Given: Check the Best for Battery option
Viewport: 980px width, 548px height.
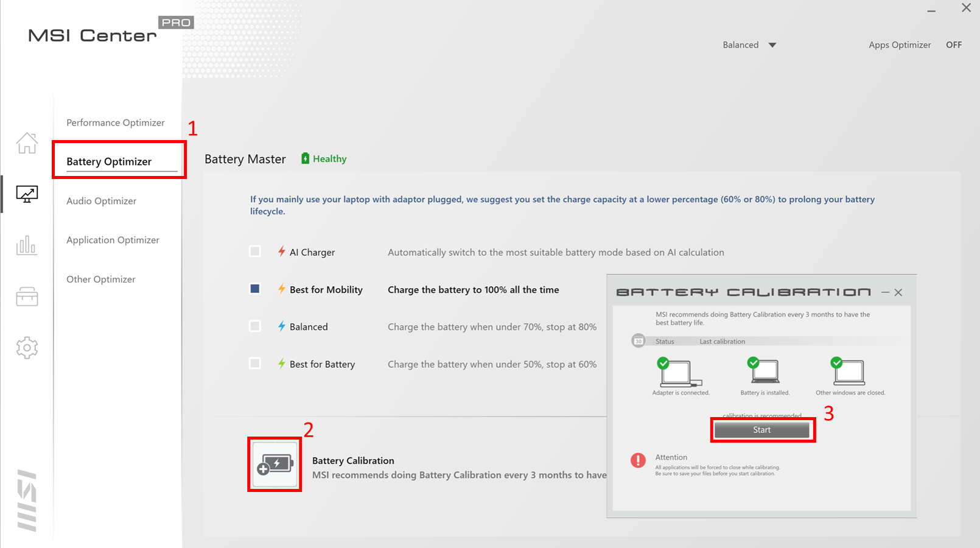Looking at the screenshot, I should [x=255, y=364].
